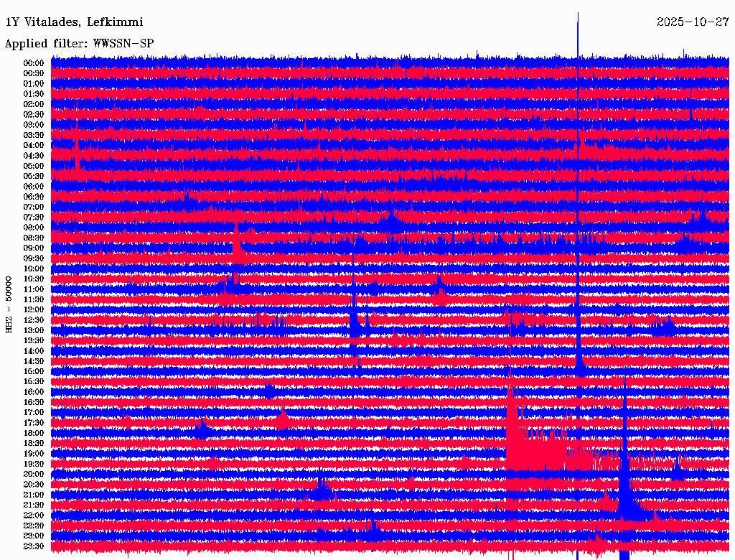Screen dimensions: 735x560
Task: Click the Applied filter WWSSN-SP text
Action: click(79, 44)
